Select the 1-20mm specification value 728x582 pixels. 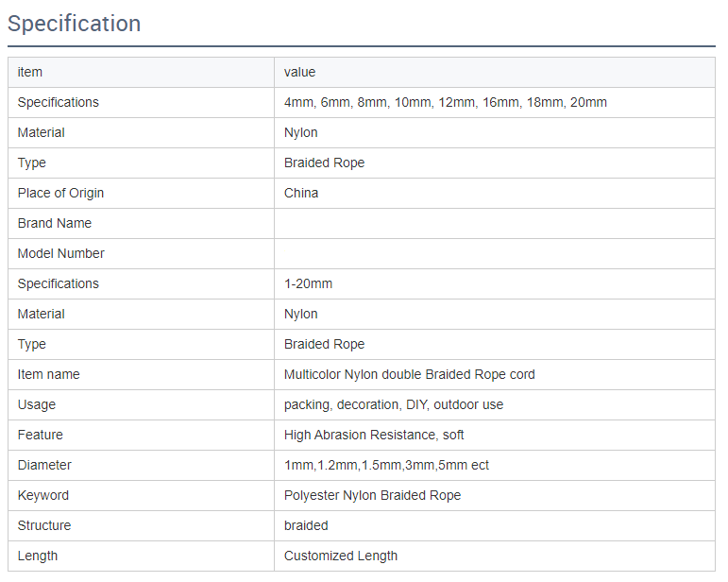coord(308,283)
